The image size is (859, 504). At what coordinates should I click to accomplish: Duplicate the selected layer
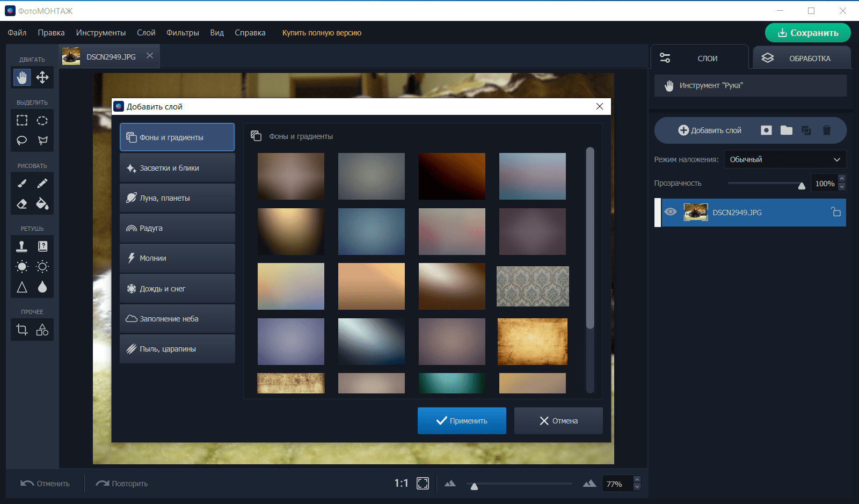806,130
